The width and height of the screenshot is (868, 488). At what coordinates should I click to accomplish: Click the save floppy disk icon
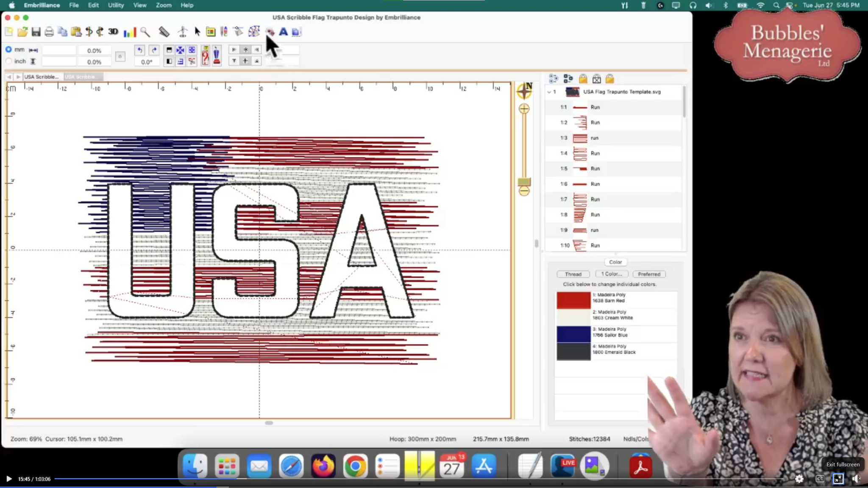pyautogui.click(x=36, y=32)
